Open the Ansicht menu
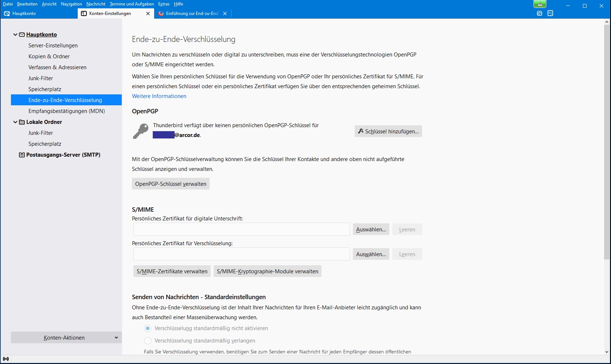 pyautogui.click(x=49, y=4)
